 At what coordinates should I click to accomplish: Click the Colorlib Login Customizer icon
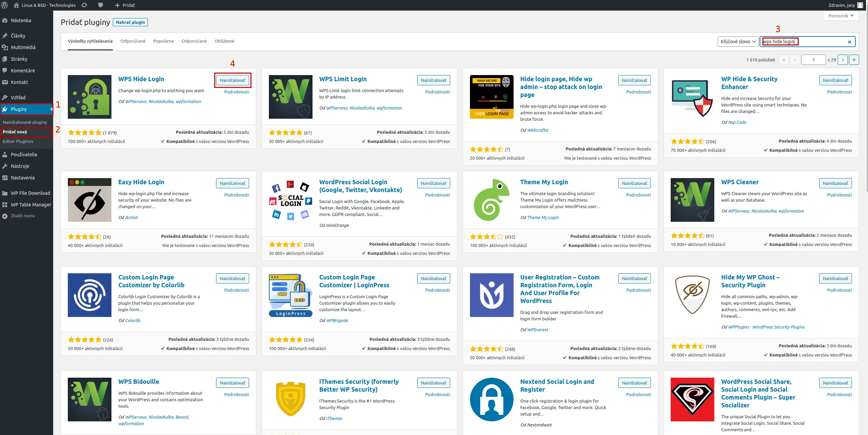pos(90,295)
